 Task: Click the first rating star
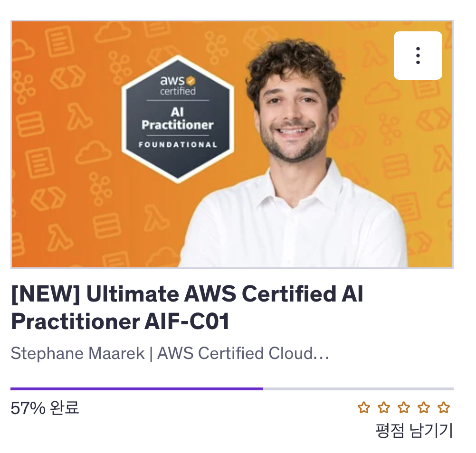(x=364, y=407)
